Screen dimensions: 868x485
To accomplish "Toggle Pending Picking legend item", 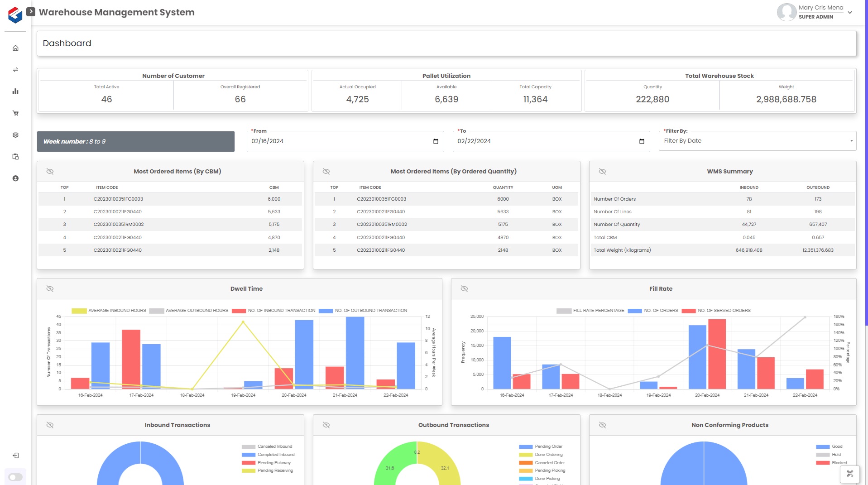I will (x=542, y=471).
